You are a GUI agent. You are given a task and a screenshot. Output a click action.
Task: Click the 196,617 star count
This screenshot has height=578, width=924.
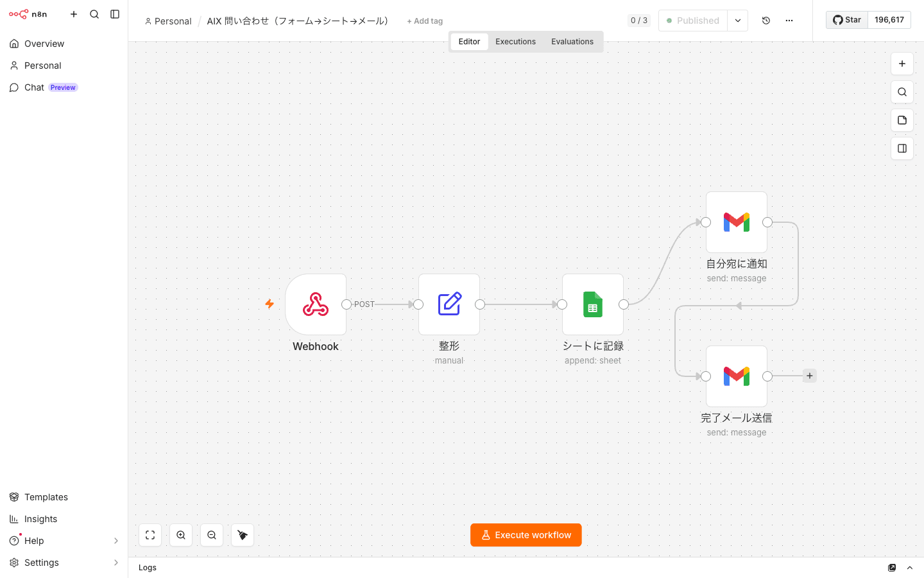(x=889, y=20)
